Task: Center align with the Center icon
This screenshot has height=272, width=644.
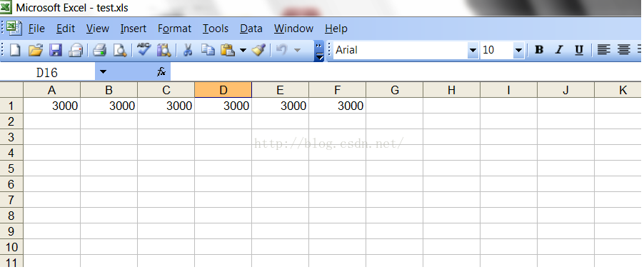Action: click(x=624, y=50)
